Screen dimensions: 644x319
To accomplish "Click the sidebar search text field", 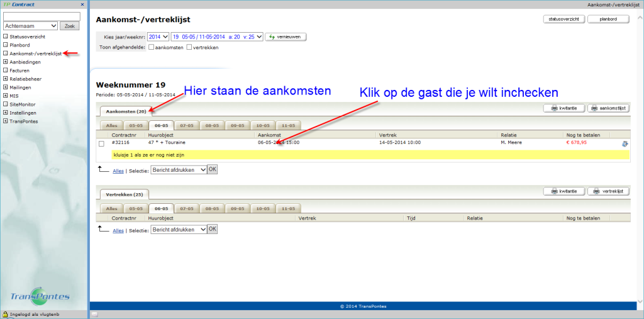I will pyautogui.click(x=42, y=16).
